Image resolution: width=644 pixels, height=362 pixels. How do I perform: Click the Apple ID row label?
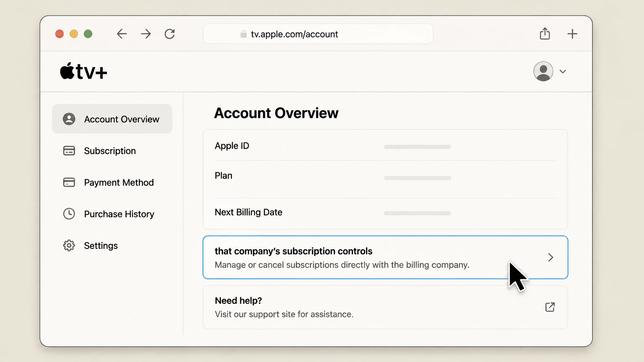pos(232,146)
